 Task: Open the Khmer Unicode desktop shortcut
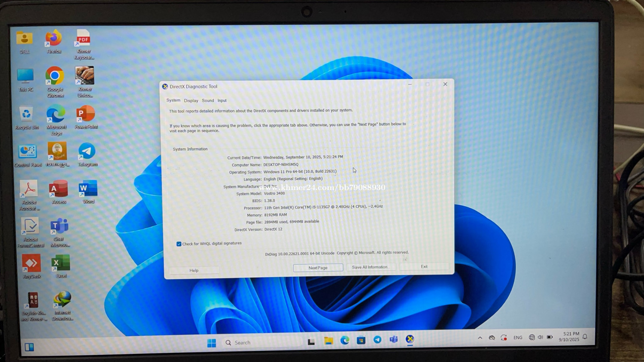[85, 81]
